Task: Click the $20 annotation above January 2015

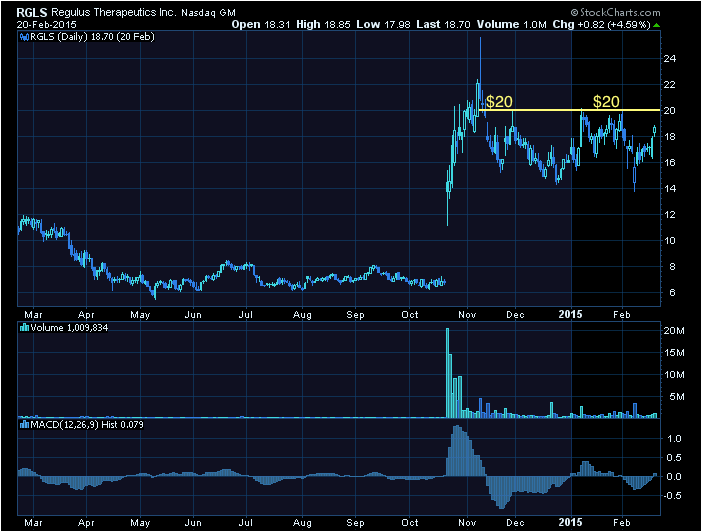Action: coord(606,102)
